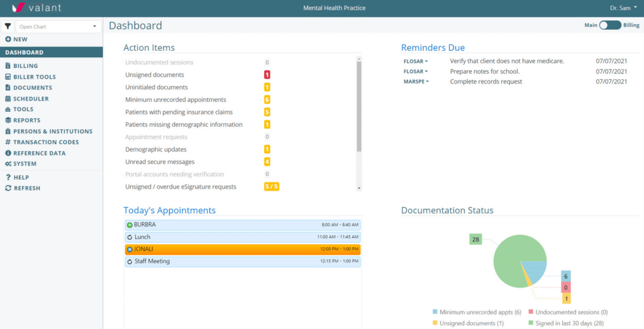Expand FLOSAR dropdown for school notes reminder
Viewport: 644px width, 329px height.
[416, 72]
